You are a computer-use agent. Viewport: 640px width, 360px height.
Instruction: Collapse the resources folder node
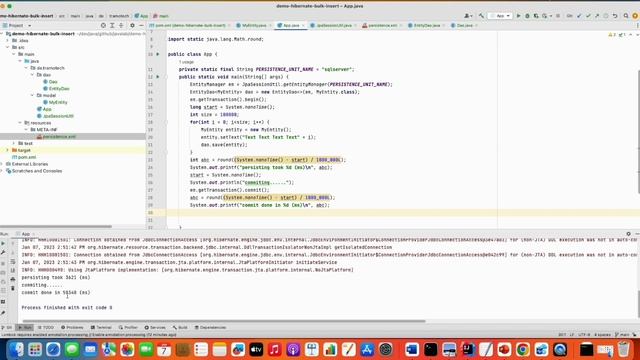click(20, 122)
